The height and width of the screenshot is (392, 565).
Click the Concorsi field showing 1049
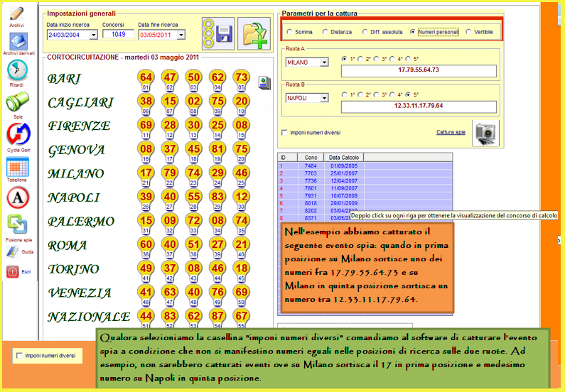click(118, 35)
